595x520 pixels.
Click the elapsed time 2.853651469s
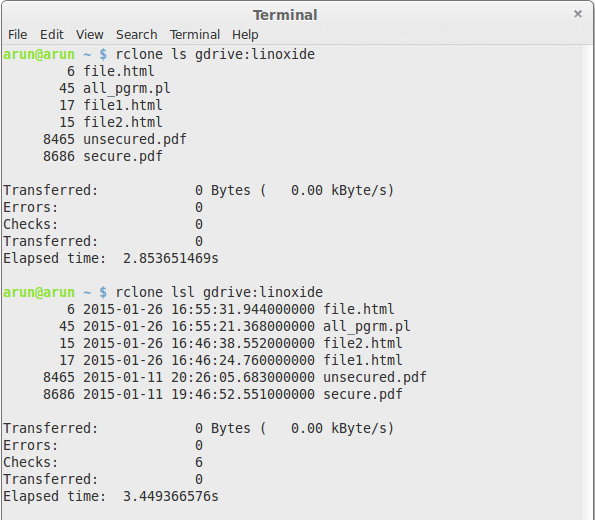point(171,258)
